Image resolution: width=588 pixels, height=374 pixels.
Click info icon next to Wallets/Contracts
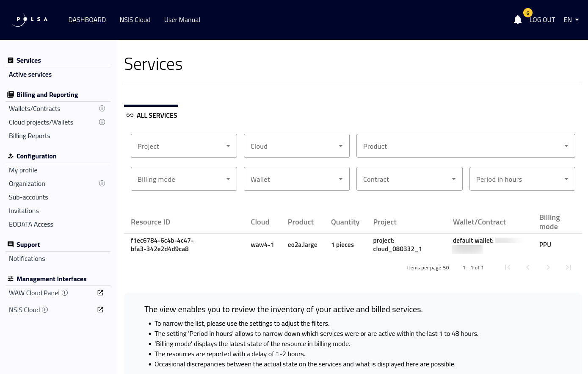coord(102,108)
